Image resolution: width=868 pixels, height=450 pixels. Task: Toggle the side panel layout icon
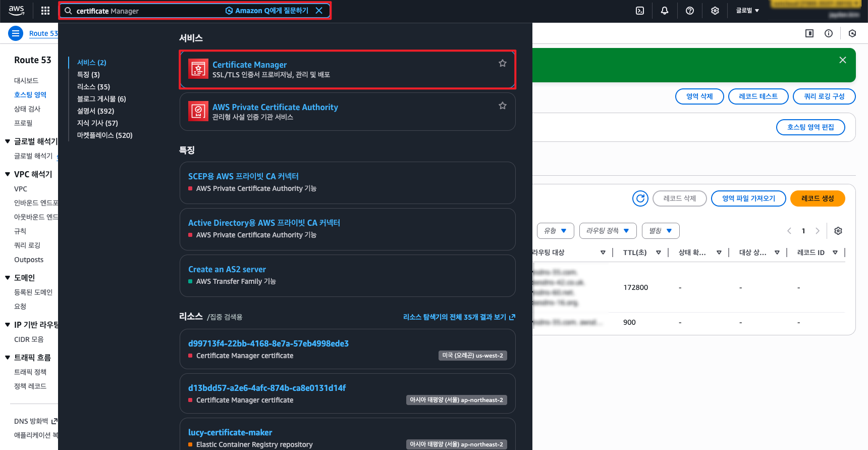(809, 33)
